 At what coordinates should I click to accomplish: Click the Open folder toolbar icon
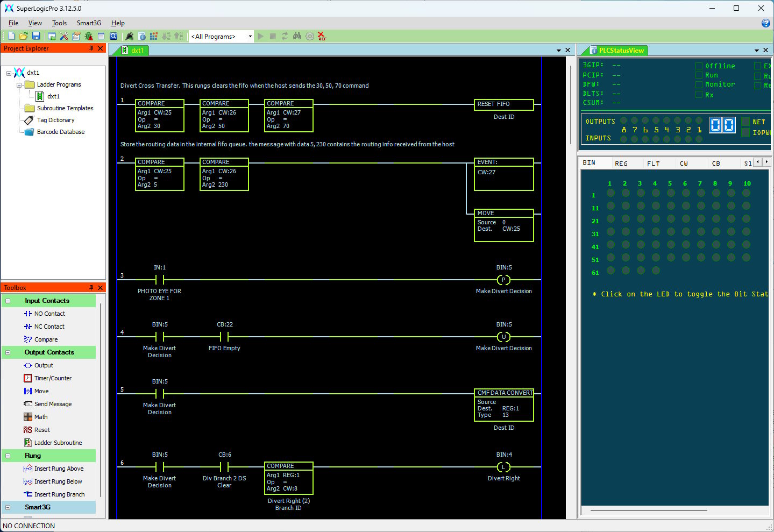coord(23,36)
